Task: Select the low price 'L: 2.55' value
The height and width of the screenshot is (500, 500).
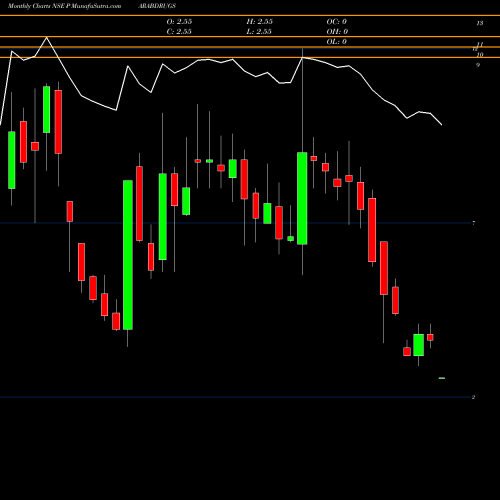Action: (x=259, y=32)
